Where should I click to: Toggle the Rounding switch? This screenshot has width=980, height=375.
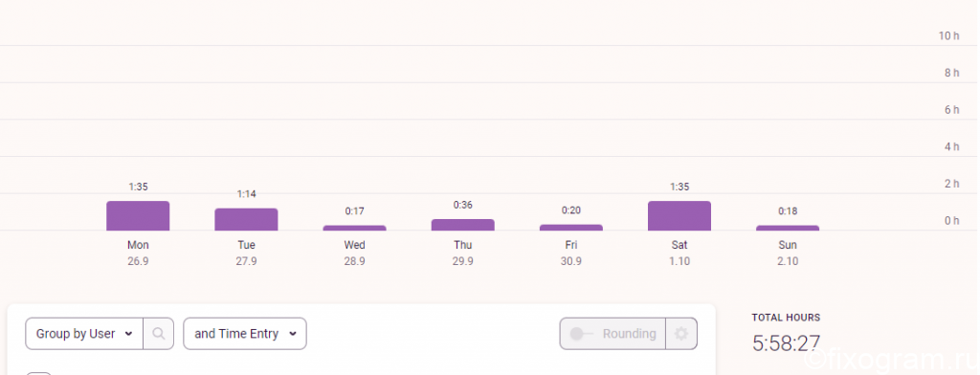tap(581, 334)
